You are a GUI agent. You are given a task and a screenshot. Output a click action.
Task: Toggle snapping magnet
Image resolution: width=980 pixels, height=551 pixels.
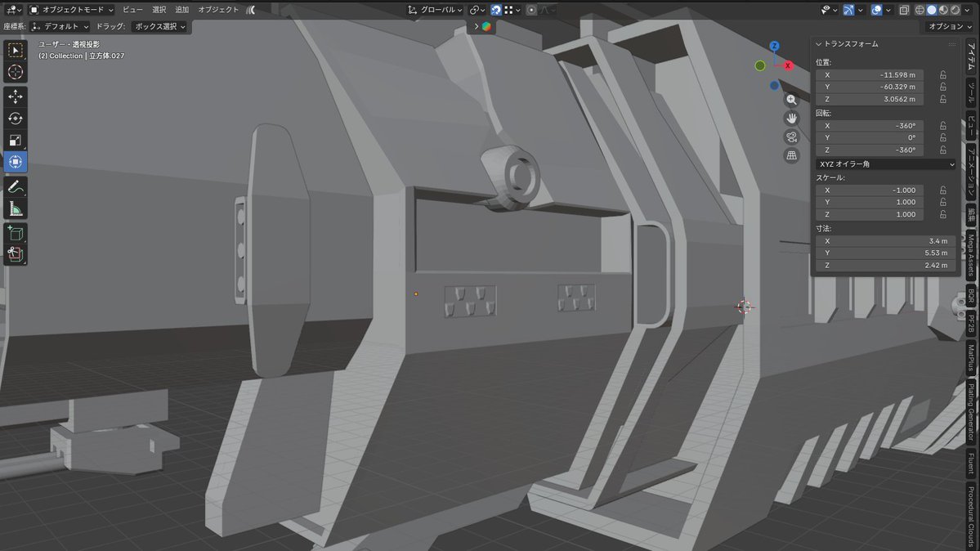[495, 10]
